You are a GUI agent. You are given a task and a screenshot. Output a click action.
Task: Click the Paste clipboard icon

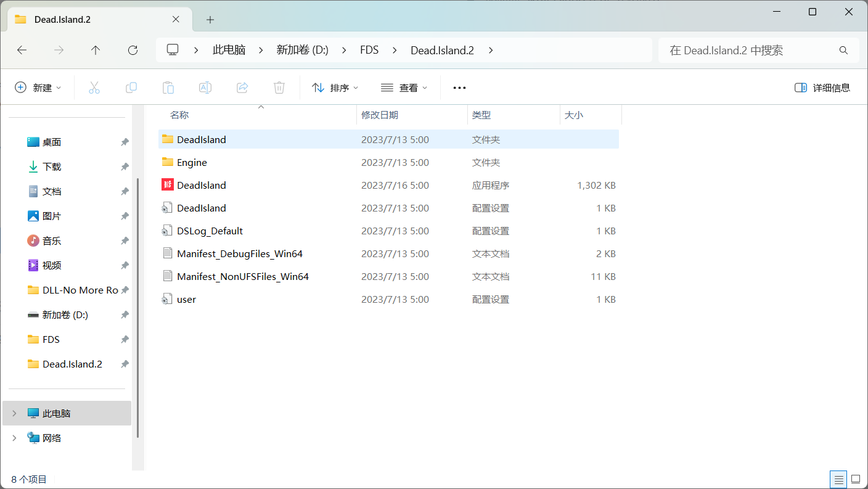168,88
